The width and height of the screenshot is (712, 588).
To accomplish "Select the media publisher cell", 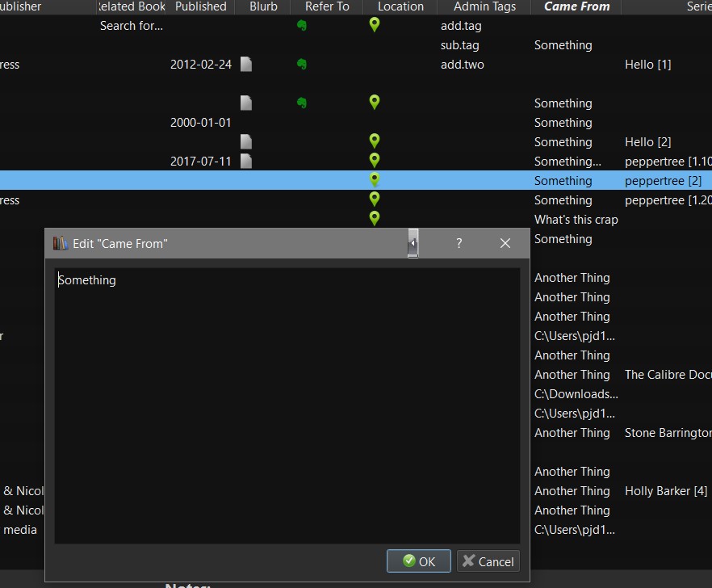I will (20, 530).
